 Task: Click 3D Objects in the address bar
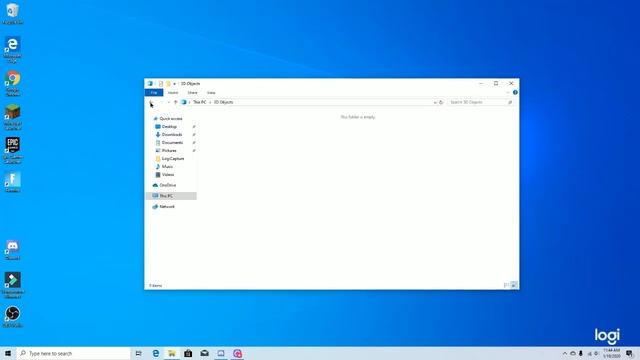[223, 102]
